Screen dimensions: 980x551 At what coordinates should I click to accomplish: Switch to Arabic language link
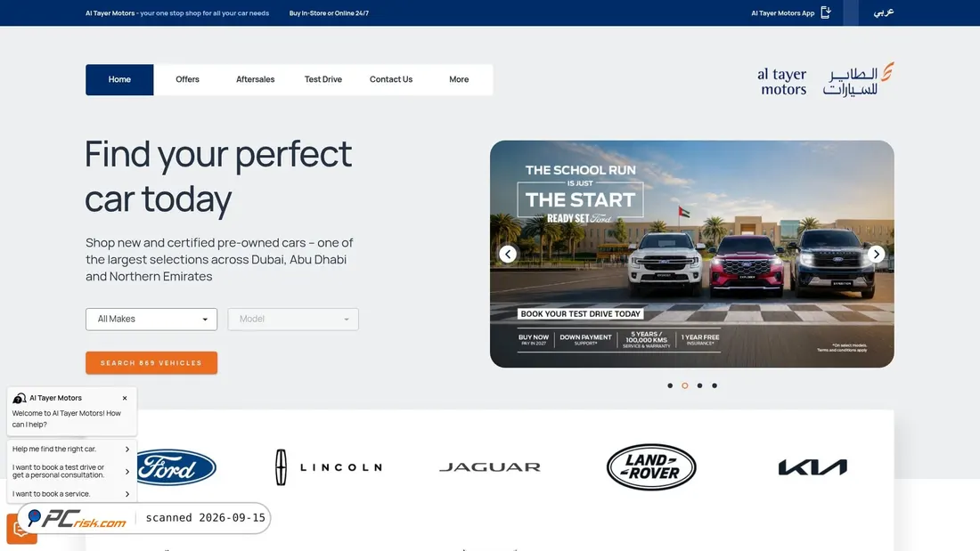pos(883,12)
